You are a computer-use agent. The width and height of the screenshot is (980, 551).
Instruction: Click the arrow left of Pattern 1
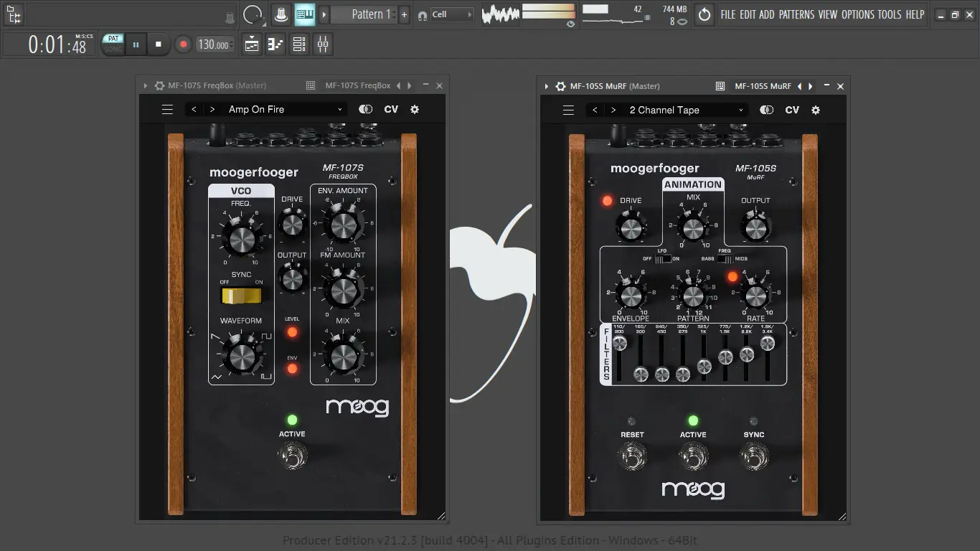(x=324, y=14)
